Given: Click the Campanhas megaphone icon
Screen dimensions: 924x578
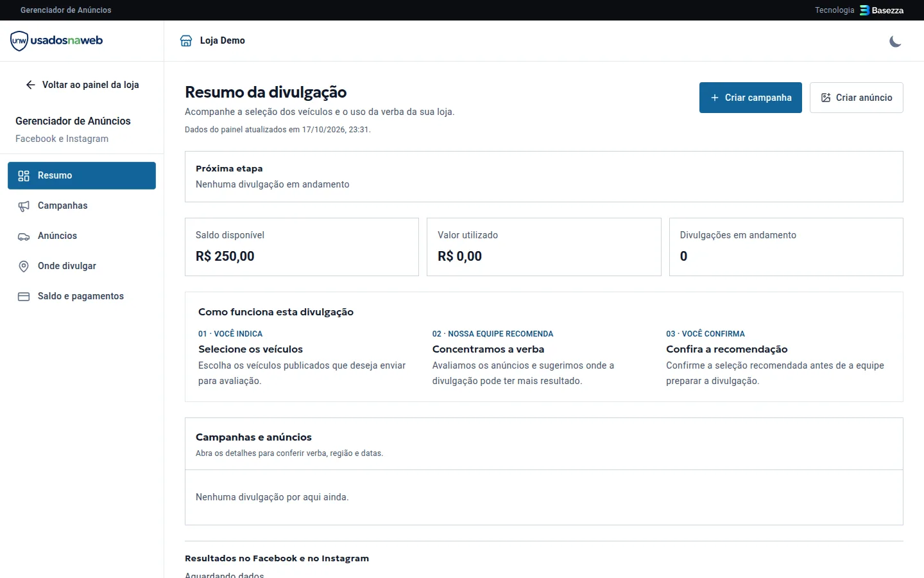Looking at the screenshot, I should [24, 206].
